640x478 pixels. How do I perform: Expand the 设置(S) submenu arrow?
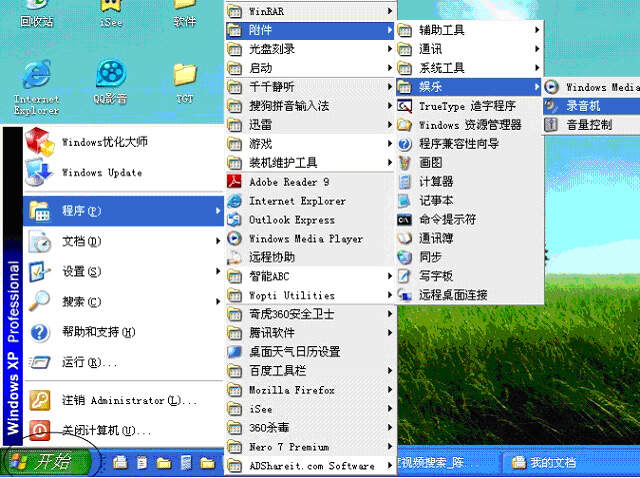click(x=218, y=271)
